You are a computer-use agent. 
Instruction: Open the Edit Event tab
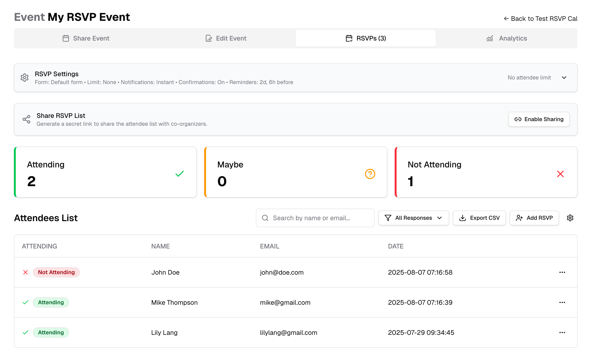(x=226, y=38)
